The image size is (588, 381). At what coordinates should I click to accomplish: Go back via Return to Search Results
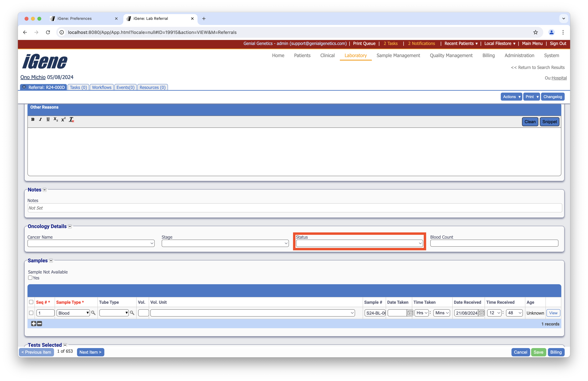click(538, 67)
